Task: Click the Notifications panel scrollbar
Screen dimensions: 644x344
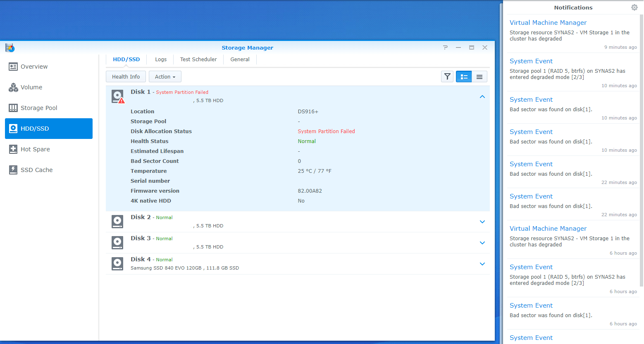Action: [x=642, y=150]
